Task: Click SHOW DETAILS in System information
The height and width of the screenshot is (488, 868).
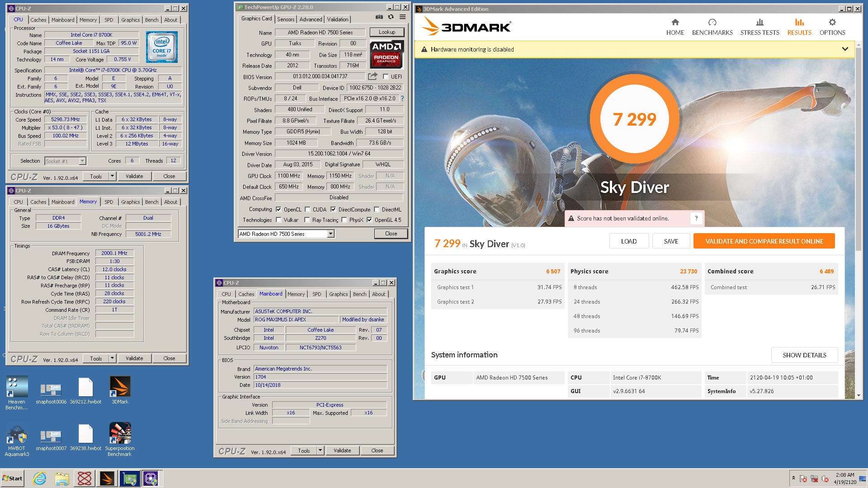Action: point(804,355)
